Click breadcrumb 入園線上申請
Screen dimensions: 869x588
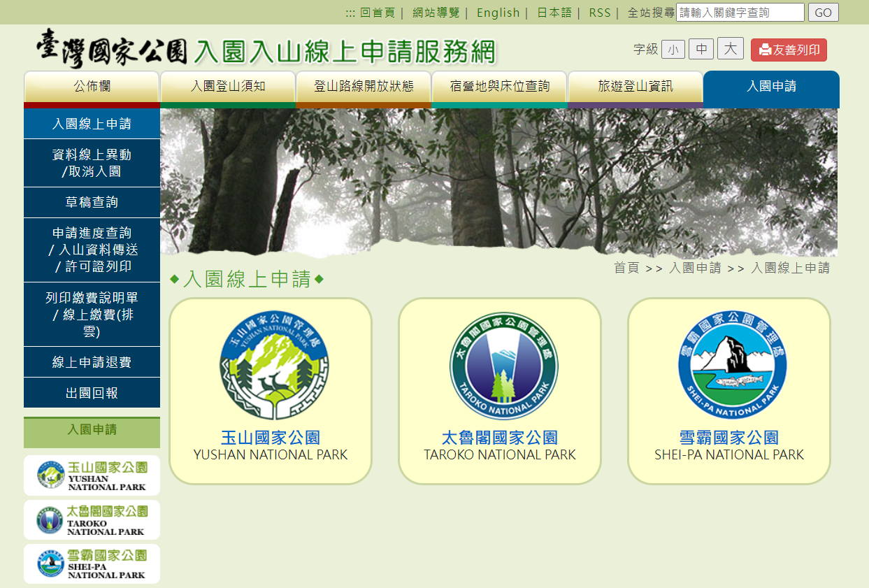(791, 268)
